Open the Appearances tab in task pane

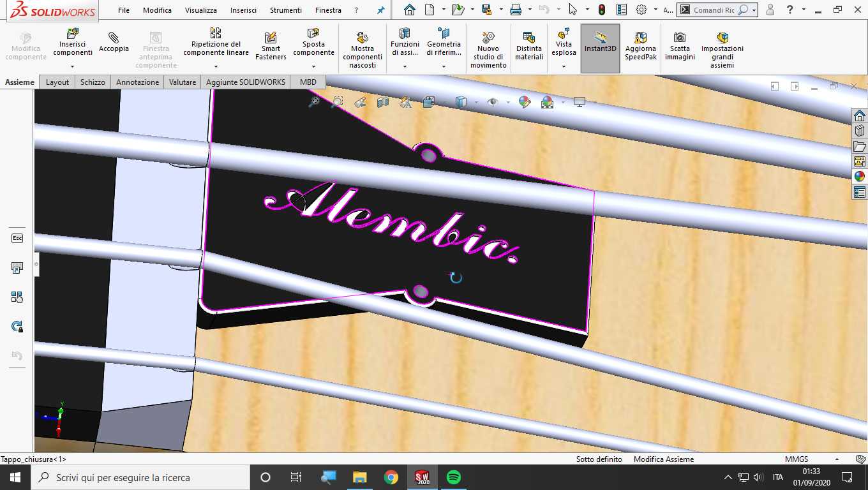tap(860, 177)
